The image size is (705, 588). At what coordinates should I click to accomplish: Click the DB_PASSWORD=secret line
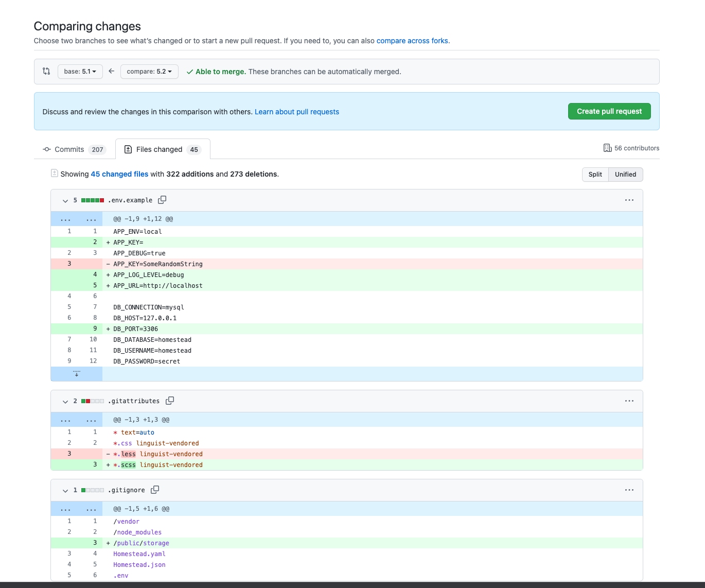click(x=347, y=361)
